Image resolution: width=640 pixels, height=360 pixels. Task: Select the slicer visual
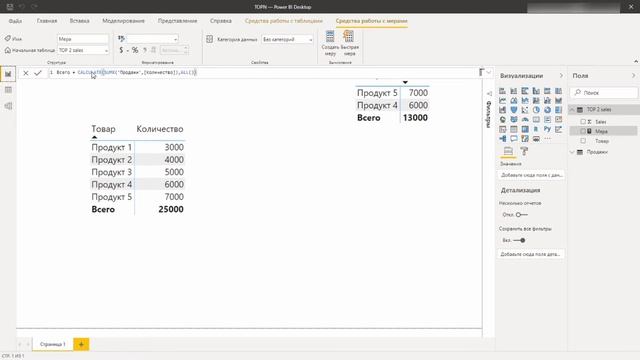click(x=502, y=129)
